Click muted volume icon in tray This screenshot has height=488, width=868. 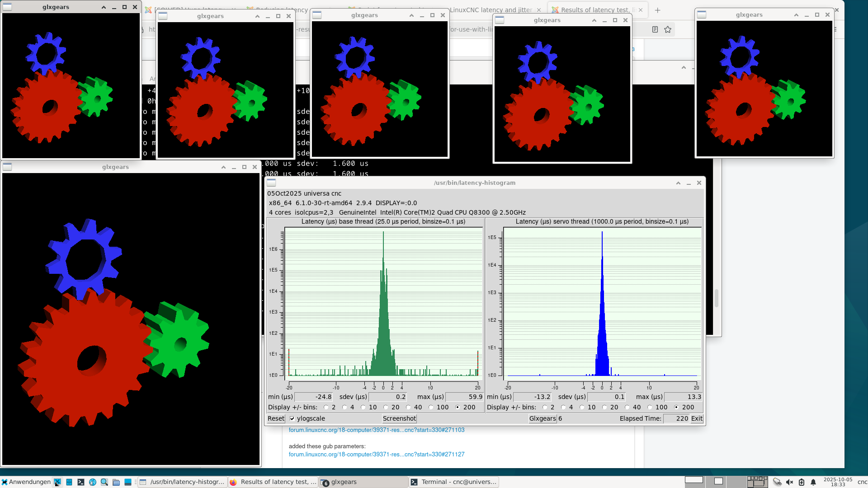[789, 482]
